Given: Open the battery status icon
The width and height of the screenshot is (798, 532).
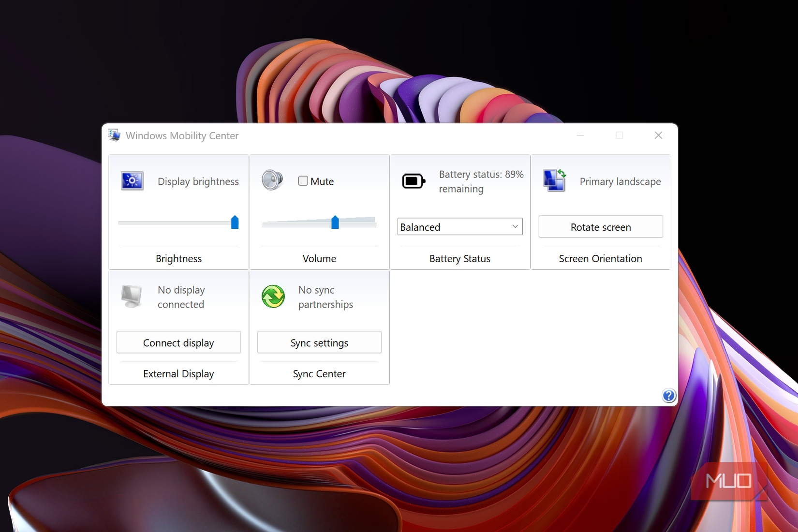Looking at the screenshot, I should click(414, 181).
